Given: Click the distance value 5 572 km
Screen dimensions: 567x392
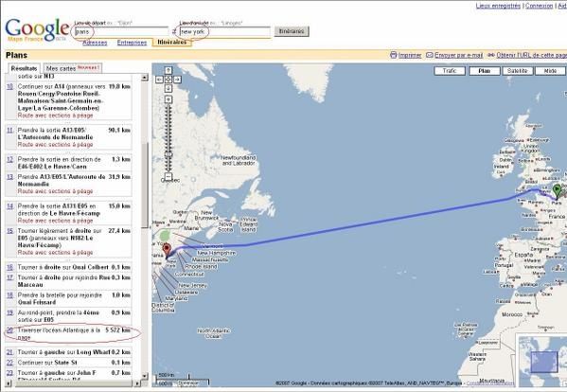Looking at the screenshot, I should pyautogui.click(x=118, y=330).
